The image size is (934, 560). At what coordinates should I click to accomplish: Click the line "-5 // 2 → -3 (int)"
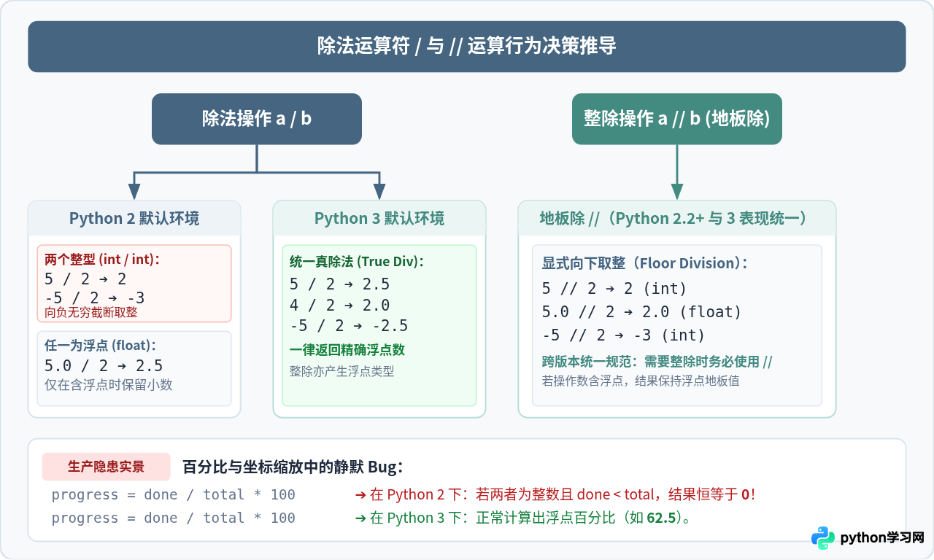[624, 335]
